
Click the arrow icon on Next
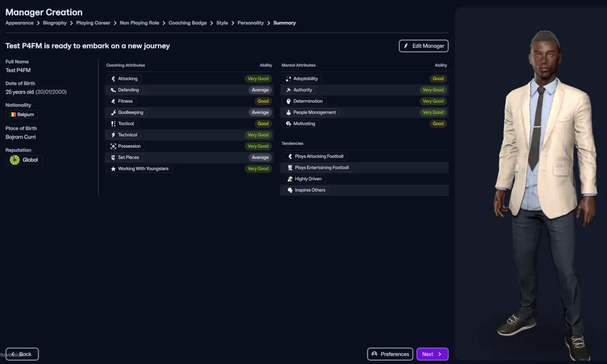[440, 354]
